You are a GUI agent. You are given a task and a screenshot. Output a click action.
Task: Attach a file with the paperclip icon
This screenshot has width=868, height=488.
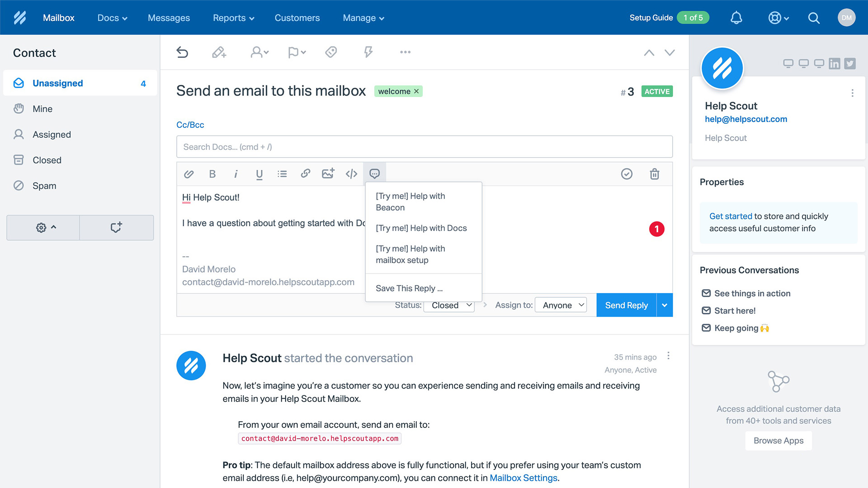[189, 174]
